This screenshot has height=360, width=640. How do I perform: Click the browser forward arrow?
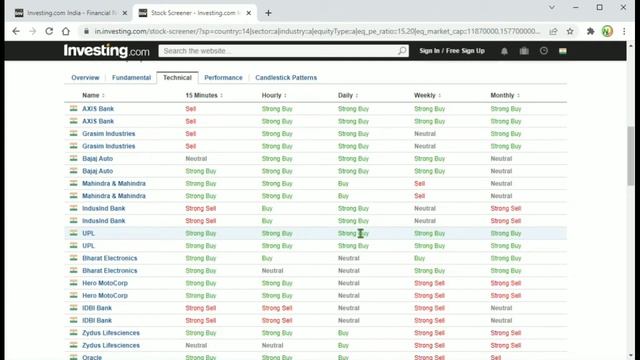pyautogui.click(x=33, y=31)
